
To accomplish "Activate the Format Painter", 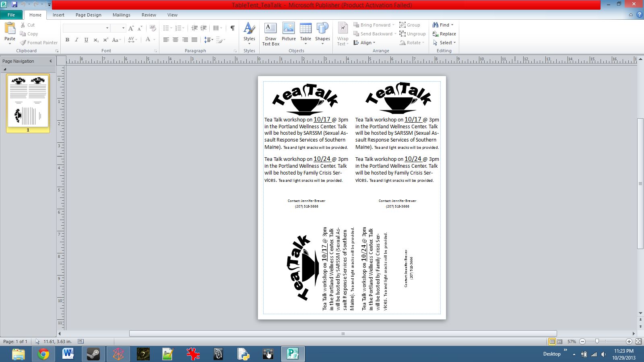I will point(39,43).
